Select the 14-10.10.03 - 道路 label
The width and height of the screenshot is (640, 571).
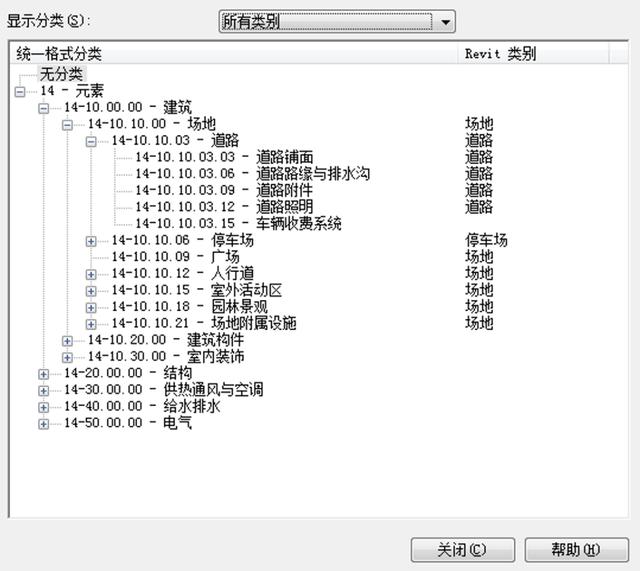point(176,140)
